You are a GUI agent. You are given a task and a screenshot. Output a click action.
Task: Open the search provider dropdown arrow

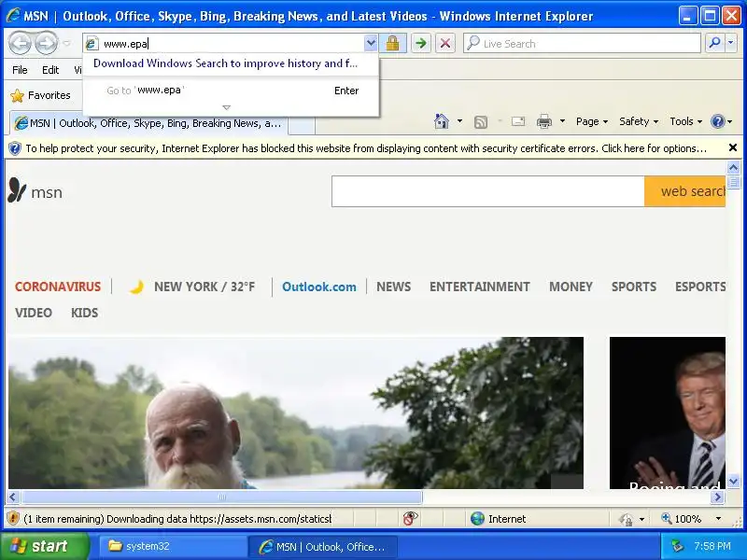[x=731, y=43]
